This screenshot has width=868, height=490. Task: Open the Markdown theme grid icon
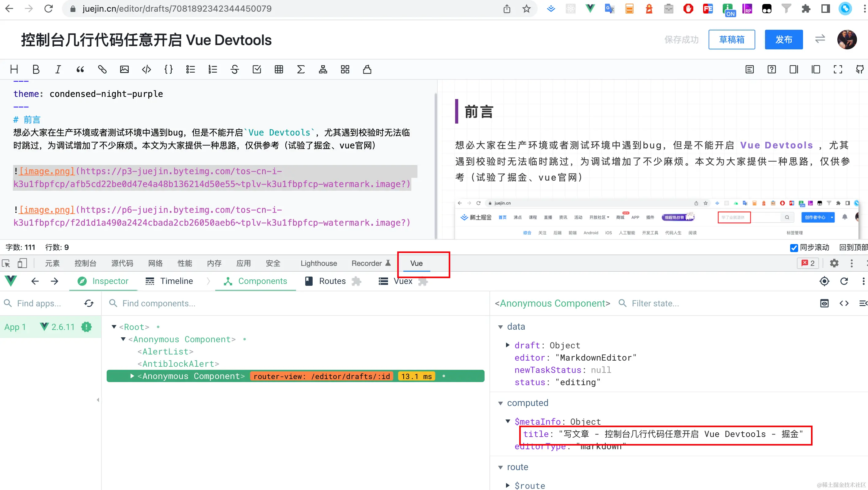point(345,69)
